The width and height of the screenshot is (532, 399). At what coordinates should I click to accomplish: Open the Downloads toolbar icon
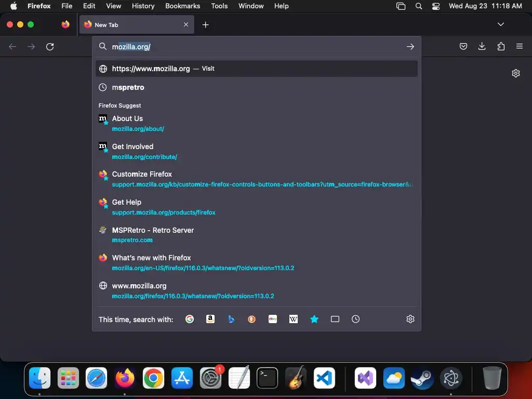pyautogui.click(x=482, y=46)
